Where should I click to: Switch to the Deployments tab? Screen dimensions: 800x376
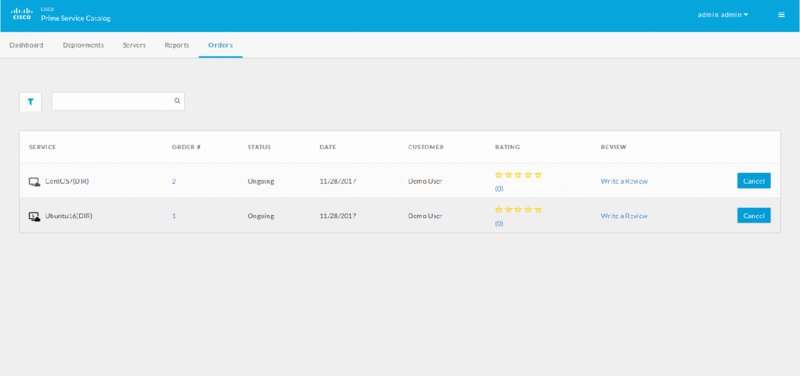click(83, 45)
